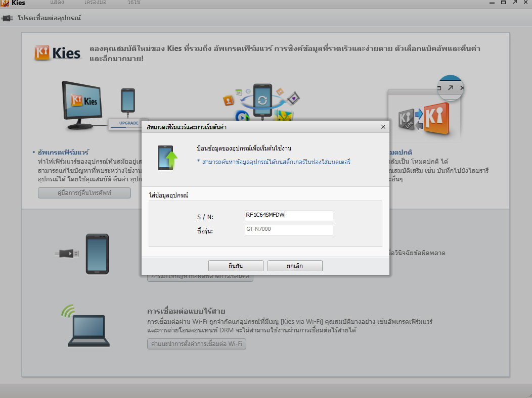
Task: Open the คู่มือการกู้คืนโทรศัพท์ button
Action: tap(84, 193)
